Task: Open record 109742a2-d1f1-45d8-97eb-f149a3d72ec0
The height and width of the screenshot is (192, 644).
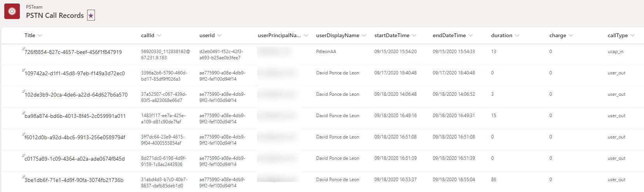Action: tap(75, 73)
